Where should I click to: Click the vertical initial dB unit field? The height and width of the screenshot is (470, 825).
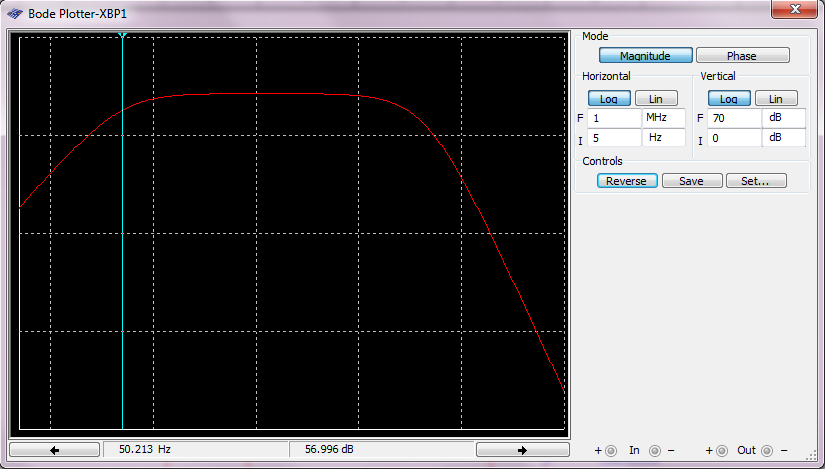pos(784,137)
